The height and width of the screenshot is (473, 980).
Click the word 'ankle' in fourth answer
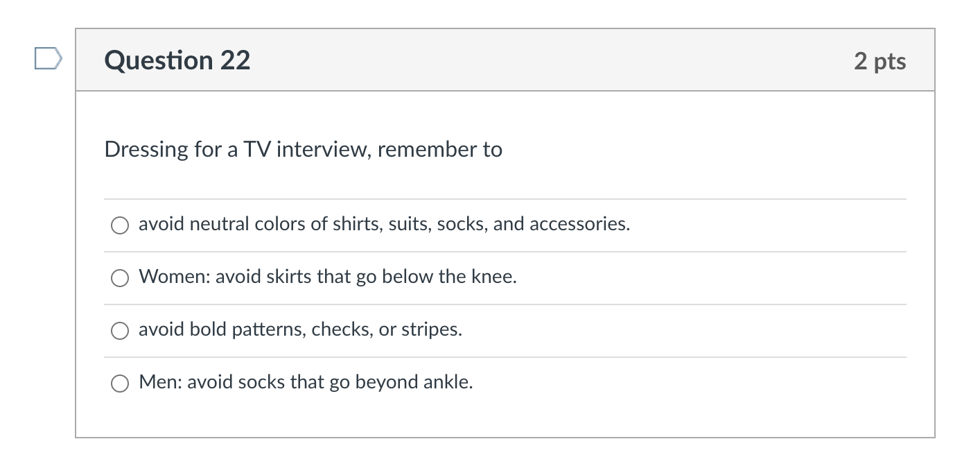[447, 382]
